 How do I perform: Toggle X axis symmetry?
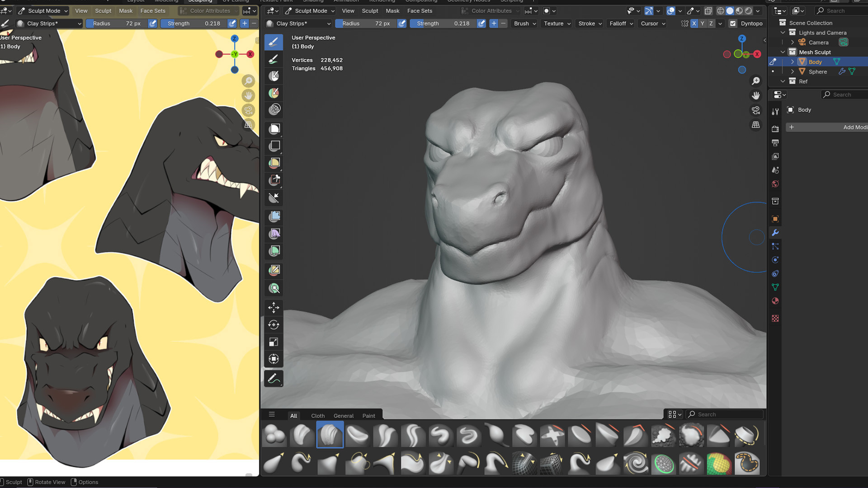pyautogui.click(x=694, y=23)
